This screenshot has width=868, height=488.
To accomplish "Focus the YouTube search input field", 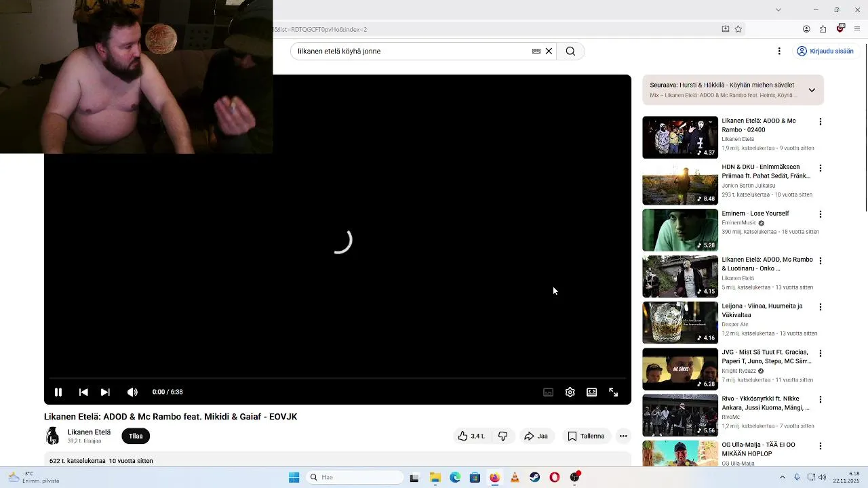I will point(412,51).
